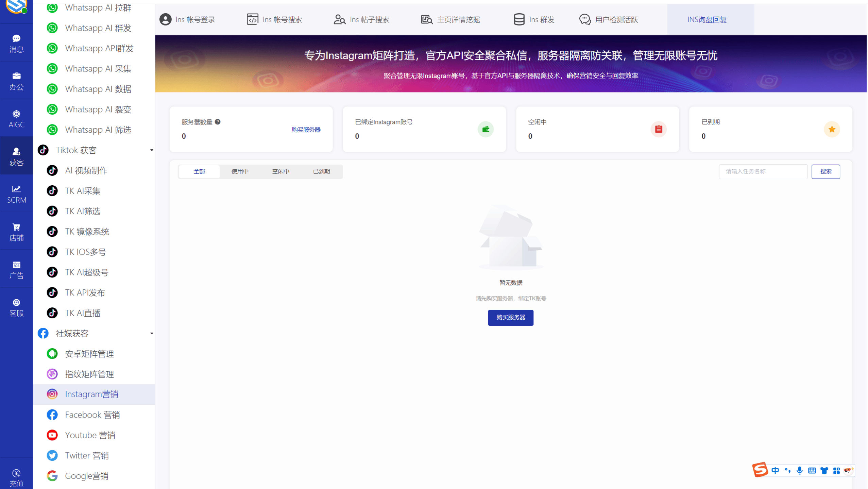
Task: Open the 广告 ads sidebar section
Action: (16, 269)
